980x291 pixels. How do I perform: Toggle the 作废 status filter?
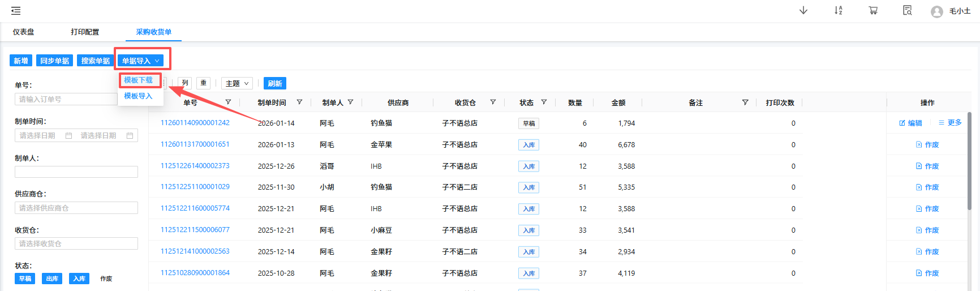point(106,279)
